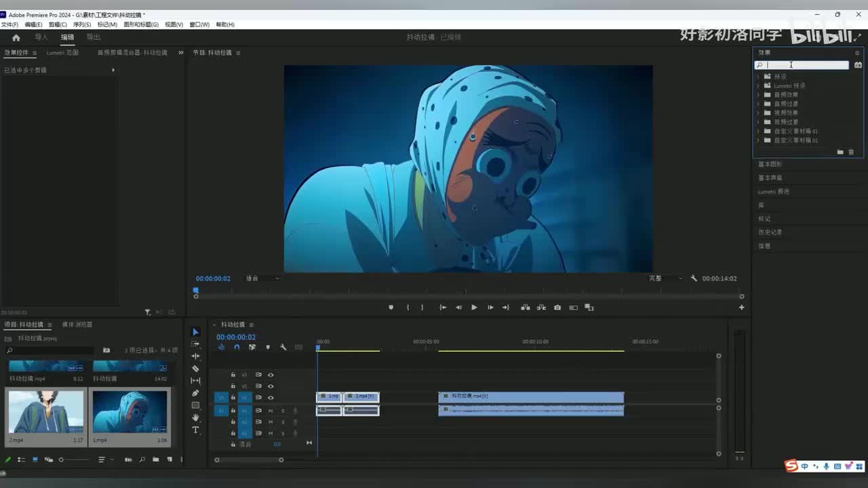The width and height of the screenshot is (868, 488).
Task: Click the Effects search input field
Action: tap(807, 65)
